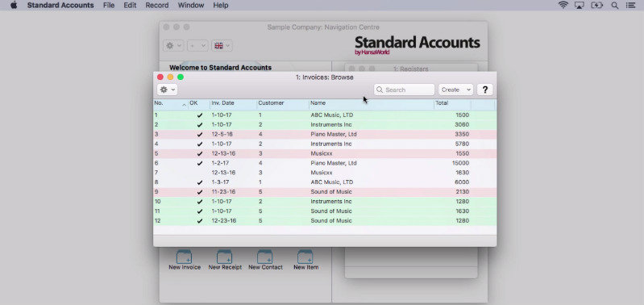Select invoice 1 ABC Music, LTD row
The width and height of the screenshot is (644, 305).
[325, 115]
